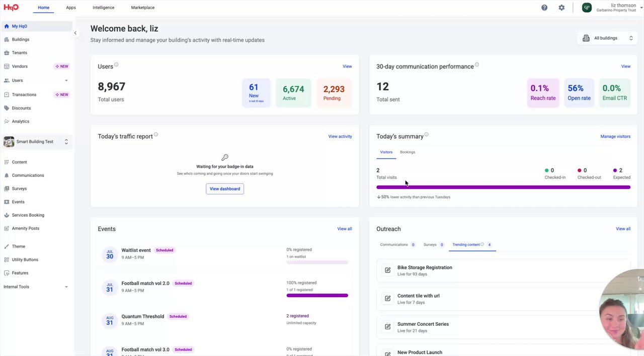Image resolution: width=644 pixels, height=356 pixels.
Task: Click the edit icon beside Summer Concert Series
Action: (387, 327)
